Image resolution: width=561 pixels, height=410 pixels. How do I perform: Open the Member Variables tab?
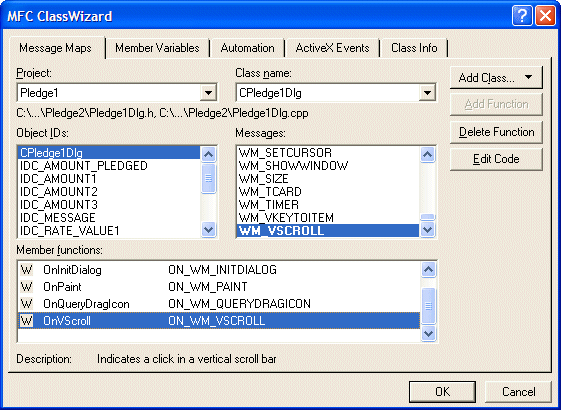click(x=157, y=48)
